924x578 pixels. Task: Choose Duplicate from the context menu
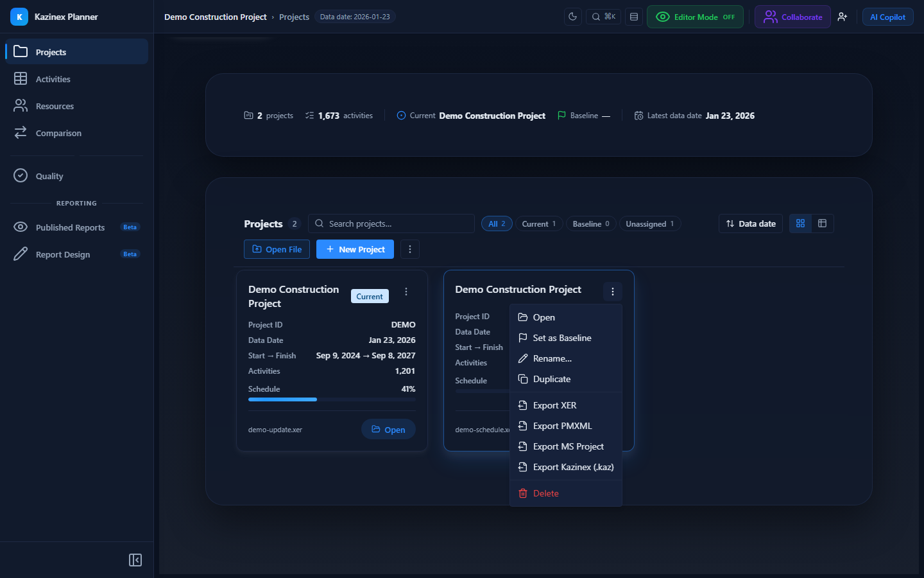566,379
